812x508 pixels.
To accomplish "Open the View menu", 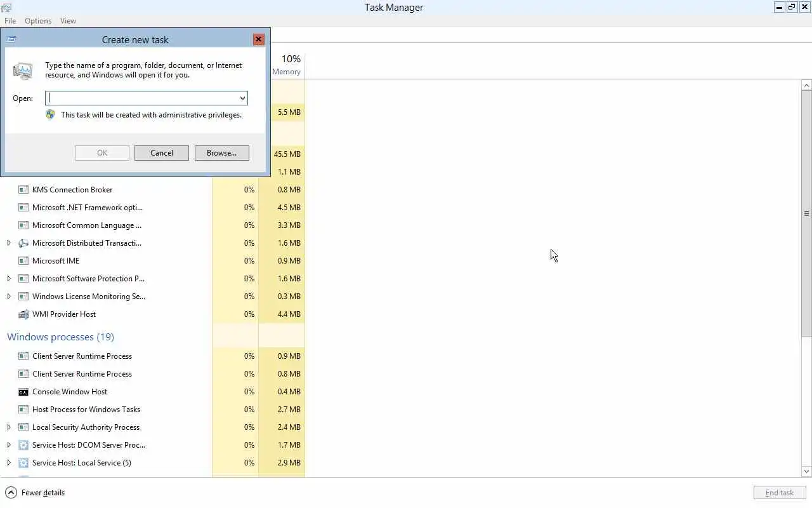I will (68, 21).
